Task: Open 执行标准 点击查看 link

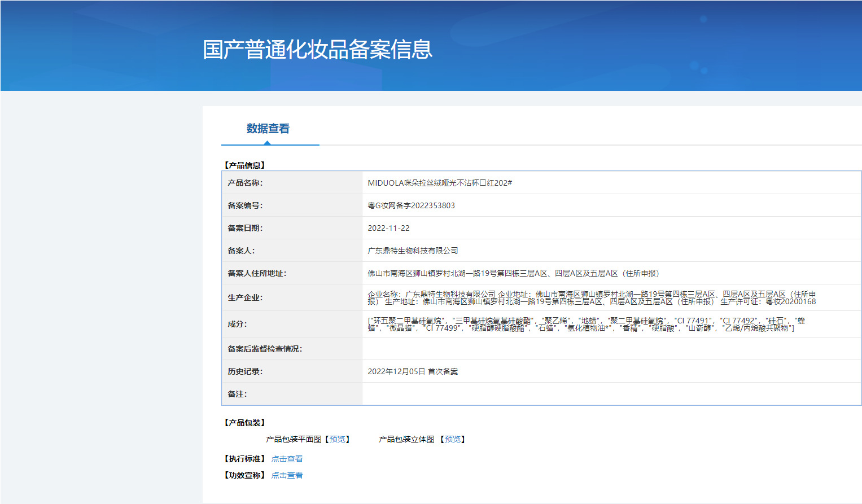Action: point(287,459)
